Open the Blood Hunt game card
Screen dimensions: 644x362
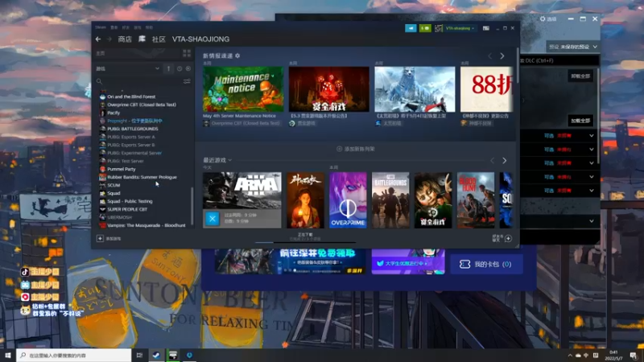point(476,200)
